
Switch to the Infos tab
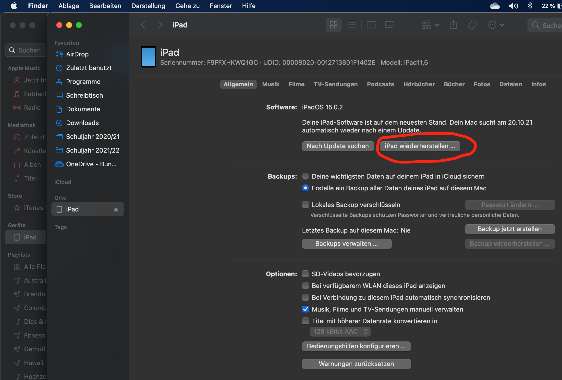coord(539,84)
